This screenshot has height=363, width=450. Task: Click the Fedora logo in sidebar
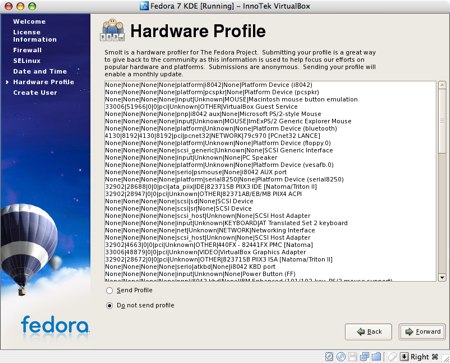point(55,325)
